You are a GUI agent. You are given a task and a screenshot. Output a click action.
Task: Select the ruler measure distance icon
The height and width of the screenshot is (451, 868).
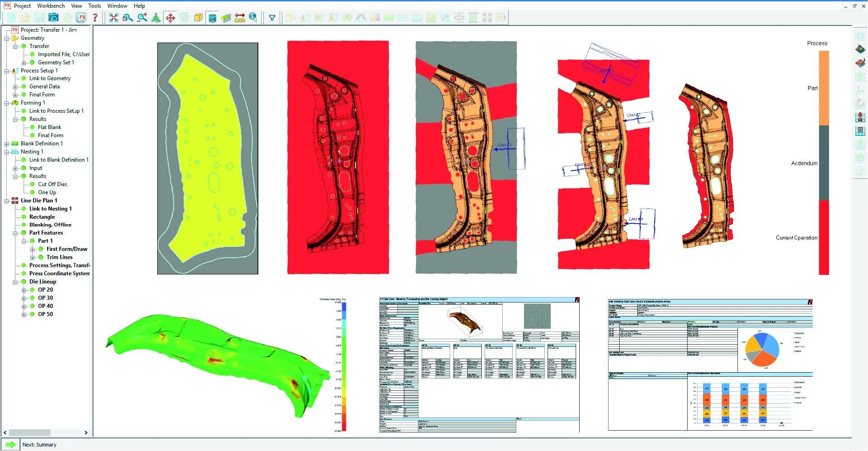click(240, 18)
